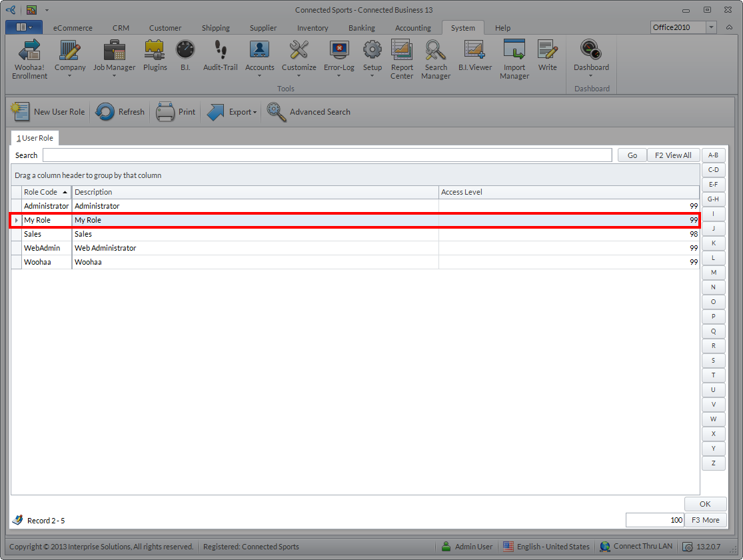Select the WebAdmin role row
Screen dimensions: 743x560
tap(42, 248)
